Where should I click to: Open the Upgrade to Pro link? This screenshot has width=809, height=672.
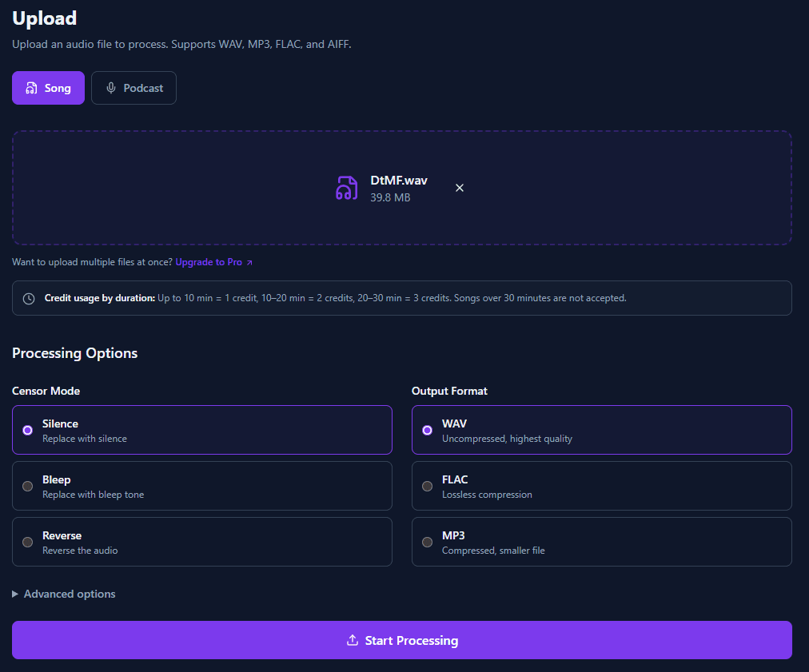209,261
